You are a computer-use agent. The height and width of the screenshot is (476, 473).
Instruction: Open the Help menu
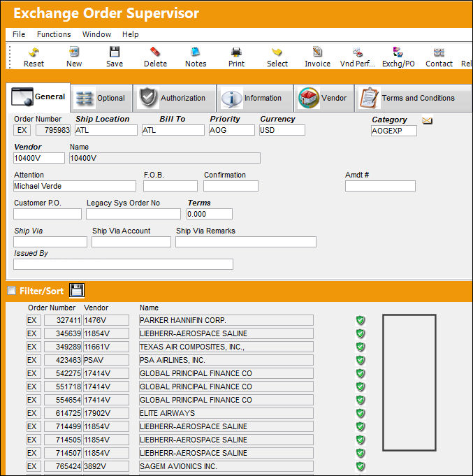click(130, 34)
